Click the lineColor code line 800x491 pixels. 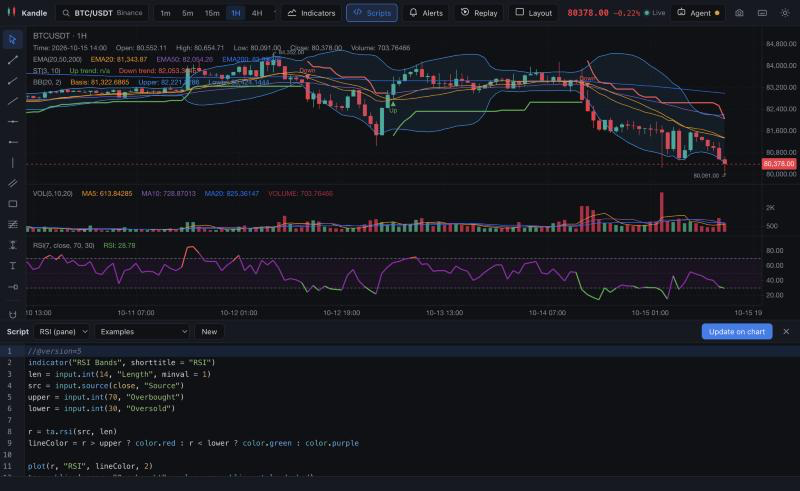coord(193,443)
